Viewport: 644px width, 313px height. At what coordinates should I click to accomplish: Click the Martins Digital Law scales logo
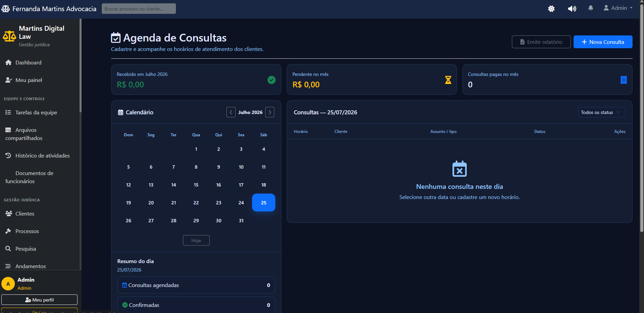click(x=9, y=36)
